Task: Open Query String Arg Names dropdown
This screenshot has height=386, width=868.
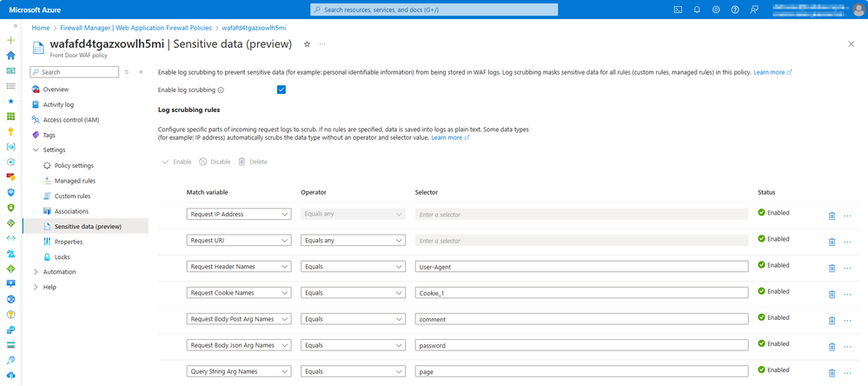Action: 239,371
